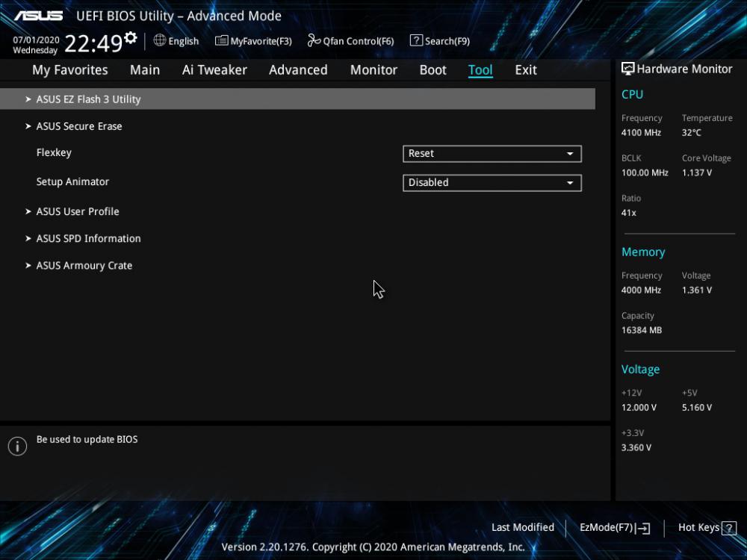Screen dimensions: 747x560
Task: Switch to the Main tab
Action: pos(145,70)
